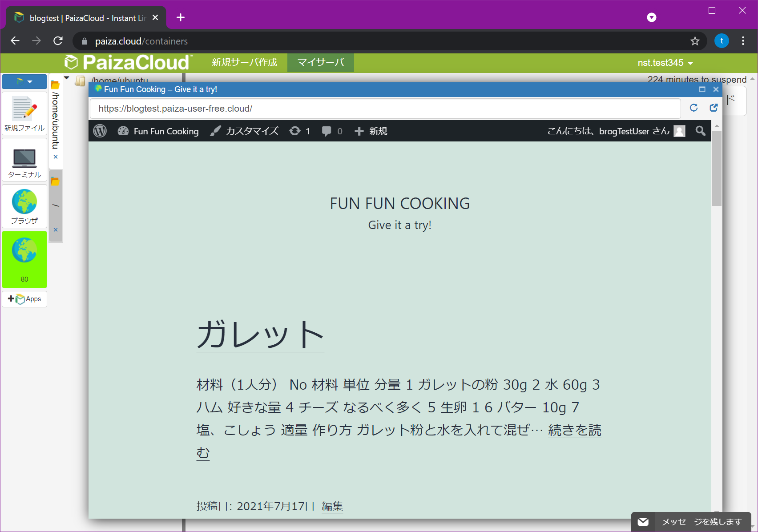The width and height of the screenshot is (758, 532).
Task: Reload the Chrome page
Action: pos(58,41)
